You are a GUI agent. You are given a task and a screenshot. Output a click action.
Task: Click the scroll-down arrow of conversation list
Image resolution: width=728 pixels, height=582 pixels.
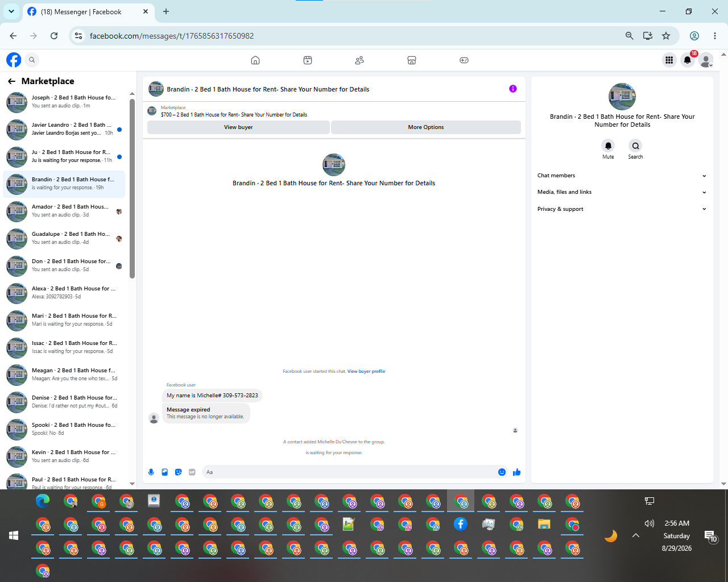pyautogui.click(x=132, y=484)
